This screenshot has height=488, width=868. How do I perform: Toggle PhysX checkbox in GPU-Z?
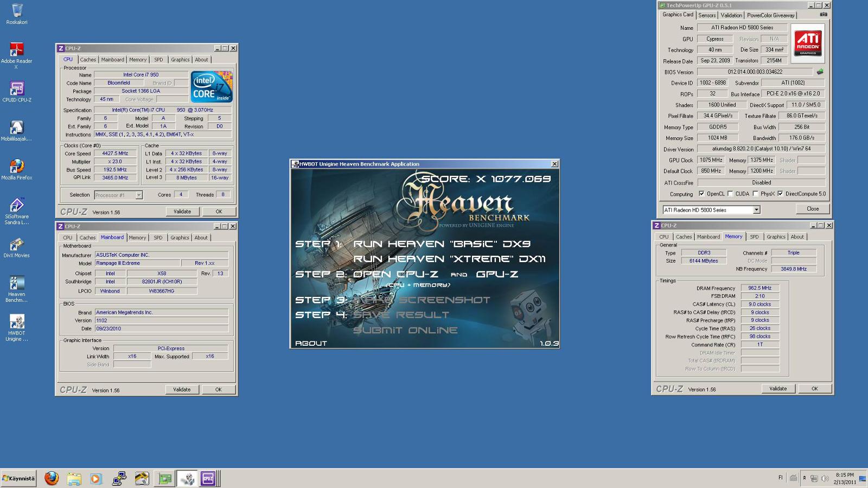tap(755, 194)
